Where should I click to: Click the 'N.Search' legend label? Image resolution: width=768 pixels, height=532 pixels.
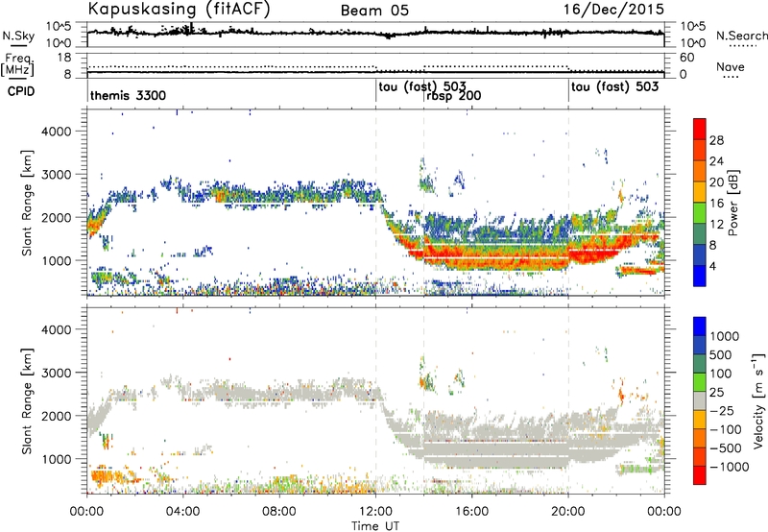coord(741,36)
